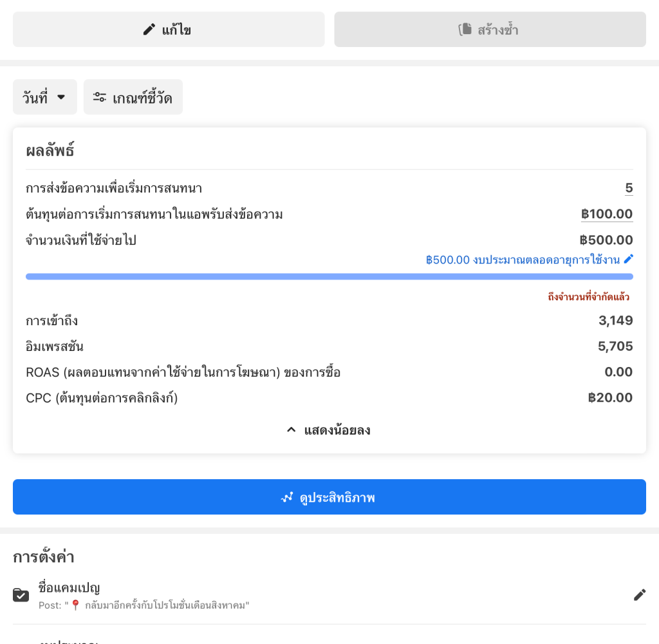659x644 pixels.
Task: Click the chart icon on ดูประสิทธิภาพ
Action: click(x=287, y=497)
